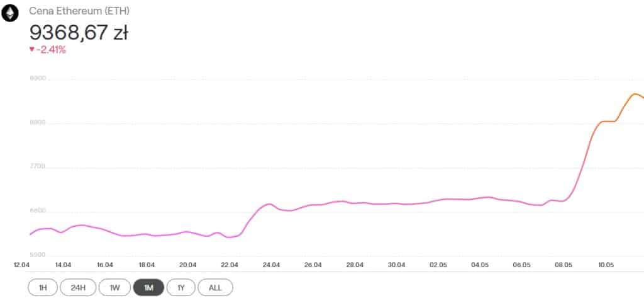Choose the 1W time range
644x303 pixels.
114,287
